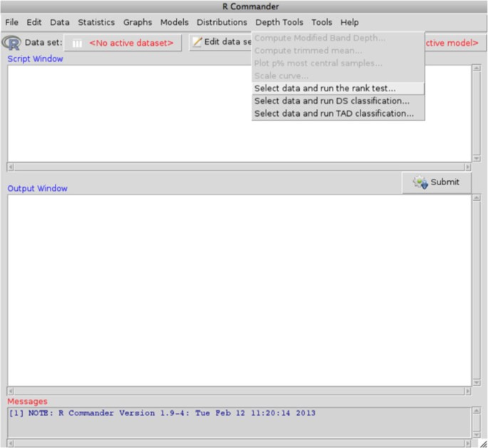Click the window resize grip
488x448 pixels.
point(483,444)
